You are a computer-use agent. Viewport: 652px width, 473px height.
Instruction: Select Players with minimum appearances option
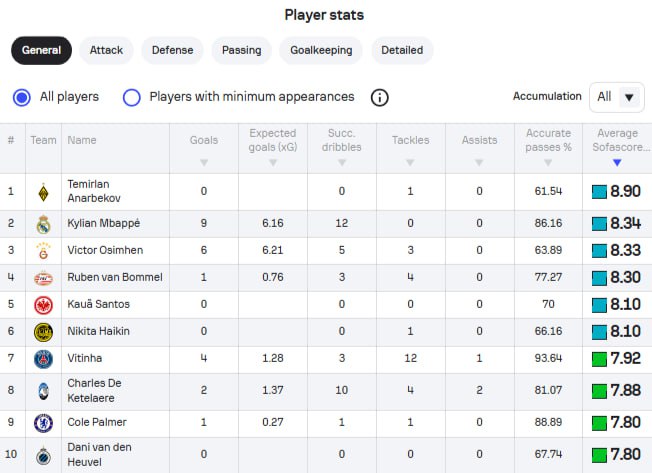coord(131,97)
